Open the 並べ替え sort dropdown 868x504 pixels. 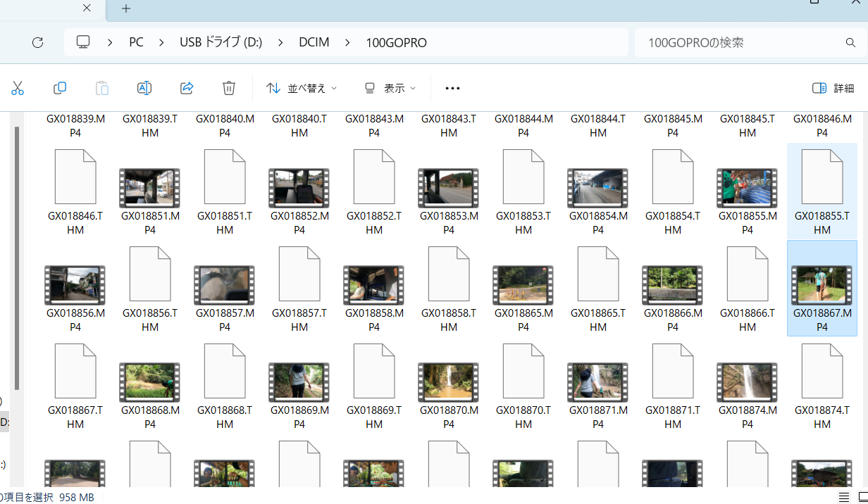click(x=302, y=88)
